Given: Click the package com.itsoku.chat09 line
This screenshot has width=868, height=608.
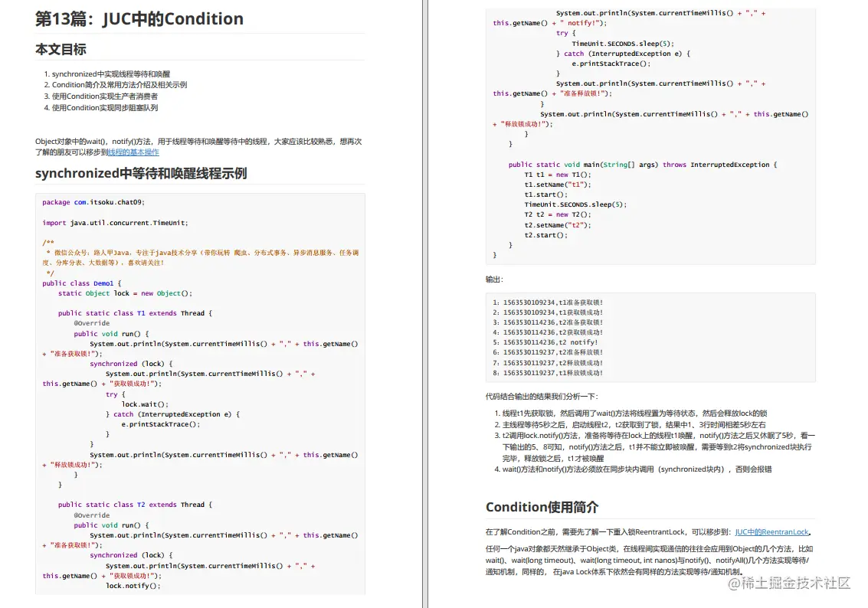Looking at the screenshot, I should [x=93, y=202].
